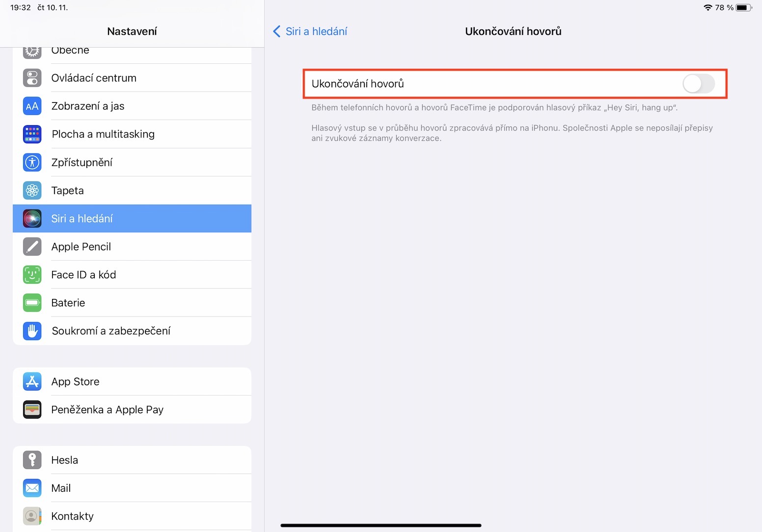Tap the Siri a hledání back link

316,31
